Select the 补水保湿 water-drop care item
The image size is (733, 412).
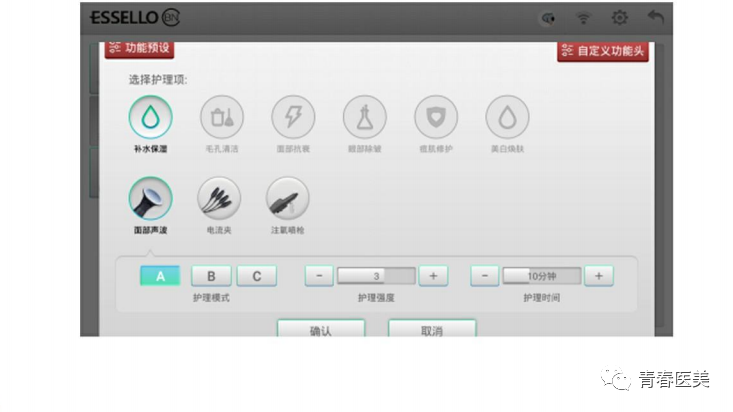click(x=151, y=117)
